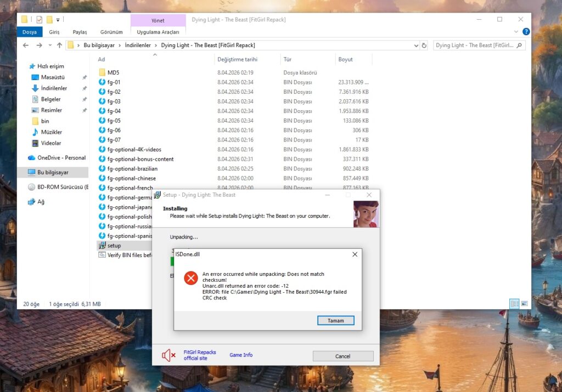Click Tamam to dismiss the error
Screen dimensions: 562x392
pos(335,320)
